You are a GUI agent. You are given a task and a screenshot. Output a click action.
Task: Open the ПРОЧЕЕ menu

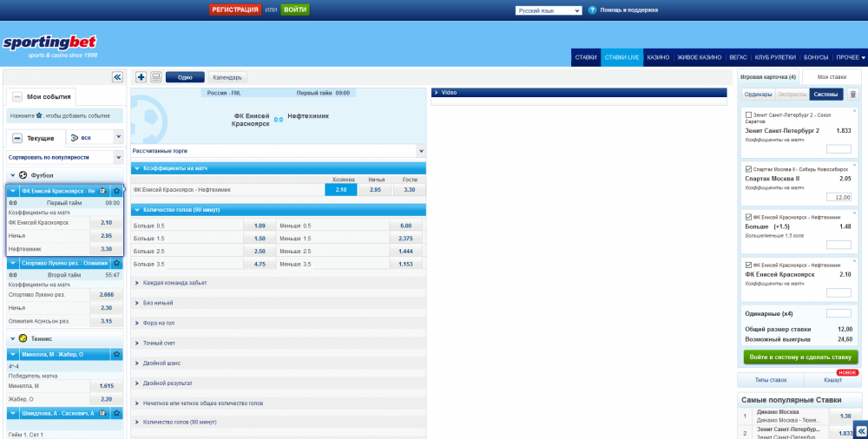[x=851, y=57]
